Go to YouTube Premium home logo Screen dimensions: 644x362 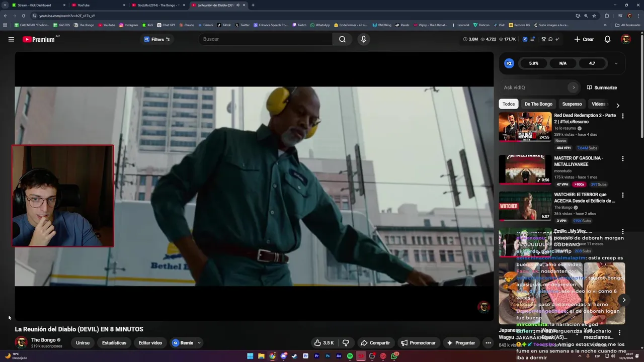click(x=39, y=39)
